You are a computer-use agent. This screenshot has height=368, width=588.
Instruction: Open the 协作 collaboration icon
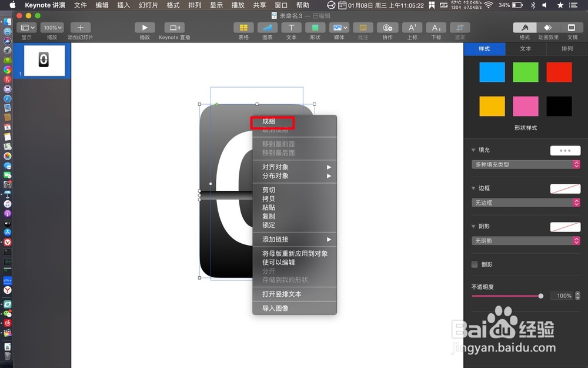[388, 27]
